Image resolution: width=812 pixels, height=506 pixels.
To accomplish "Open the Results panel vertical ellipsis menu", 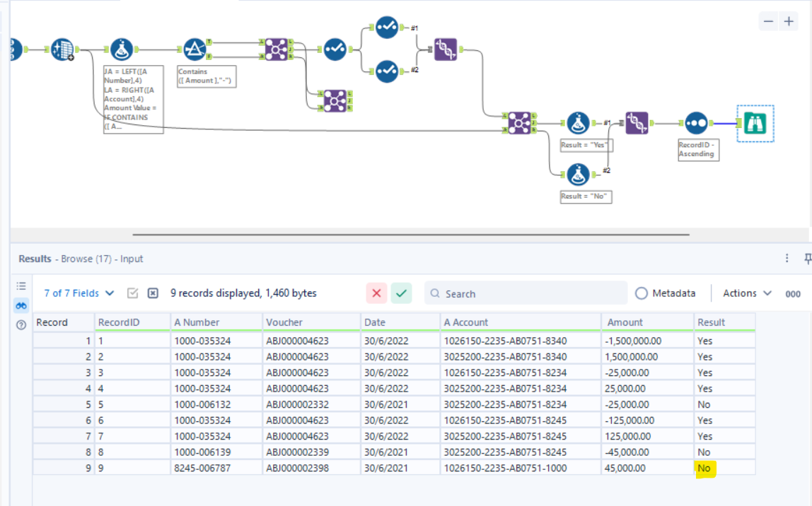I will (x=787, y=259).
